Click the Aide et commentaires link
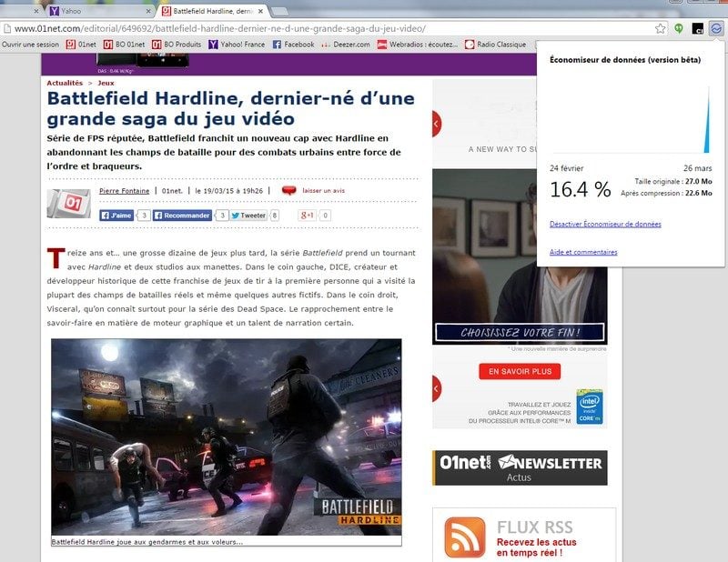The width and height of the screenshot is (728, 562). pos(583,252)
